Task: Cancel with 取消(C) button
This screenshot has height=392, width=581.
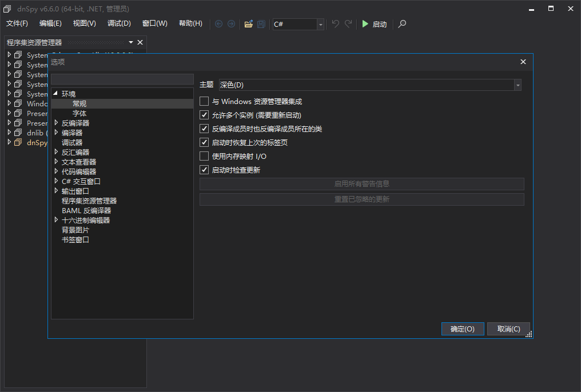Action: coord(508,329)
